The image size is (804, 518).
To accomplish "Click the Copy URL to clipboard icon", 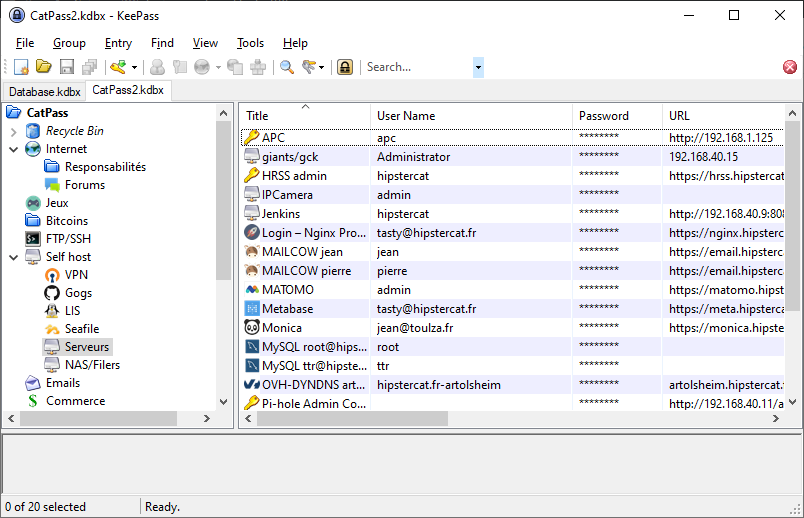I will tap(235, 67).
